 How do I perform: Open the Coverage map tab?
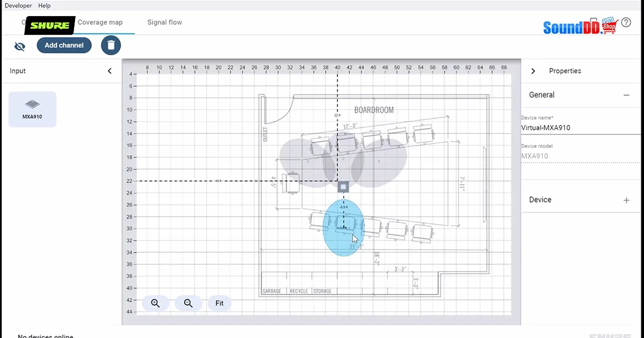[100, 23]
